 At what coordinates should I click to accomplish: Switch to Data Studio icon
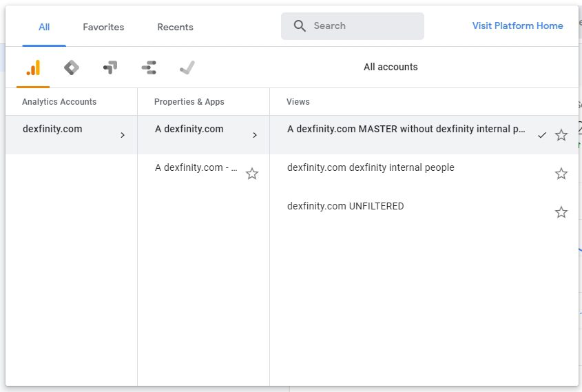tap(149, 68)
